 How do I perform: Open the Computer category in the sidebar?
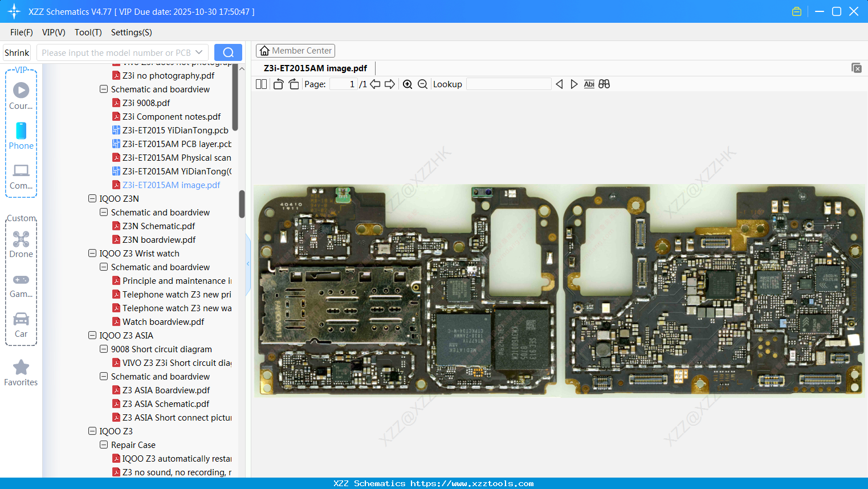point(21,176)
